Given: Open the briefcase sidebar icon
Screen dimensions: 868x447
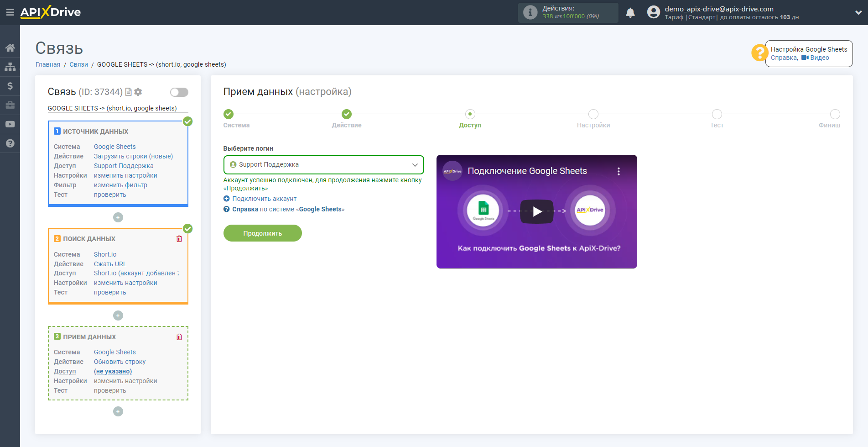Looking at the screenshot, I should coord(10,105).
